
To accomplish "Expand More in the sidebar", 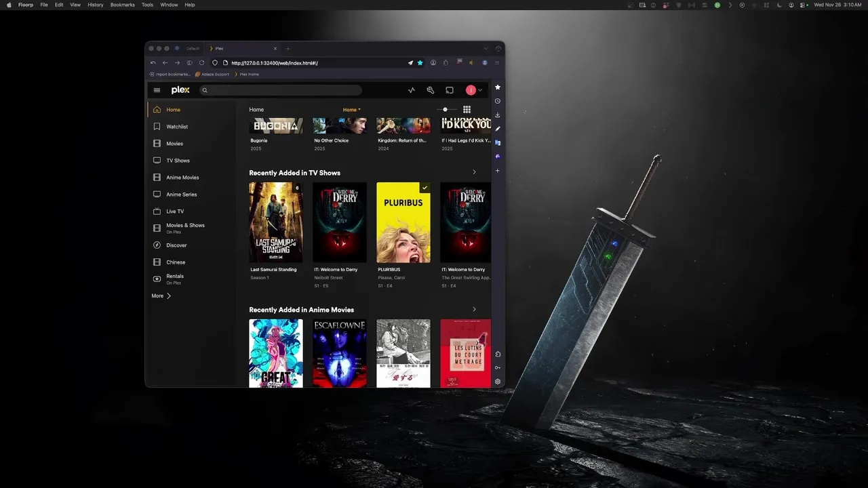I will pyautogui.click(x=161, y=296).
